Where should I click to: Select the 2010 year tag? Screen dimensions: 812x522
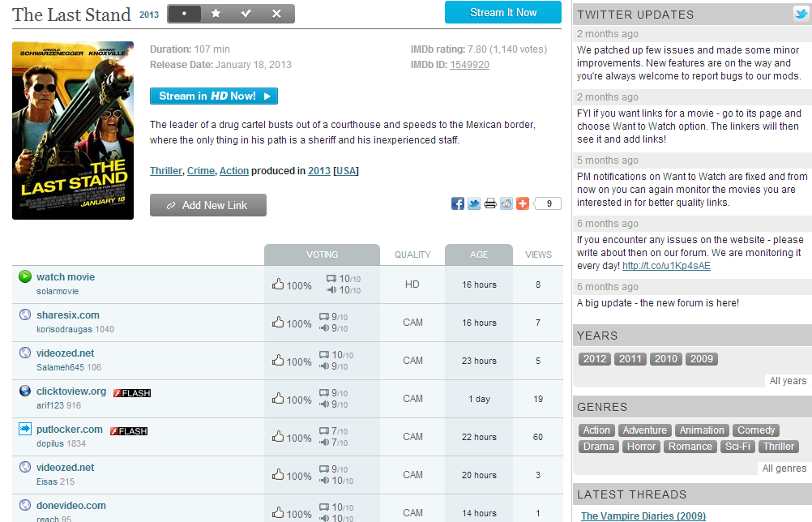click(x=666, y=359)
